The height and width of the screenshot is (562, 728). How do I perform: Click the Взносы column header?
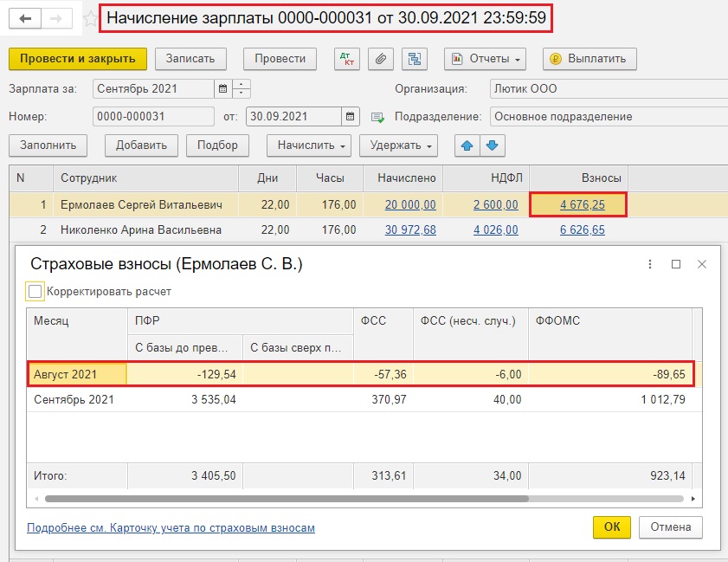coord(578,178)
